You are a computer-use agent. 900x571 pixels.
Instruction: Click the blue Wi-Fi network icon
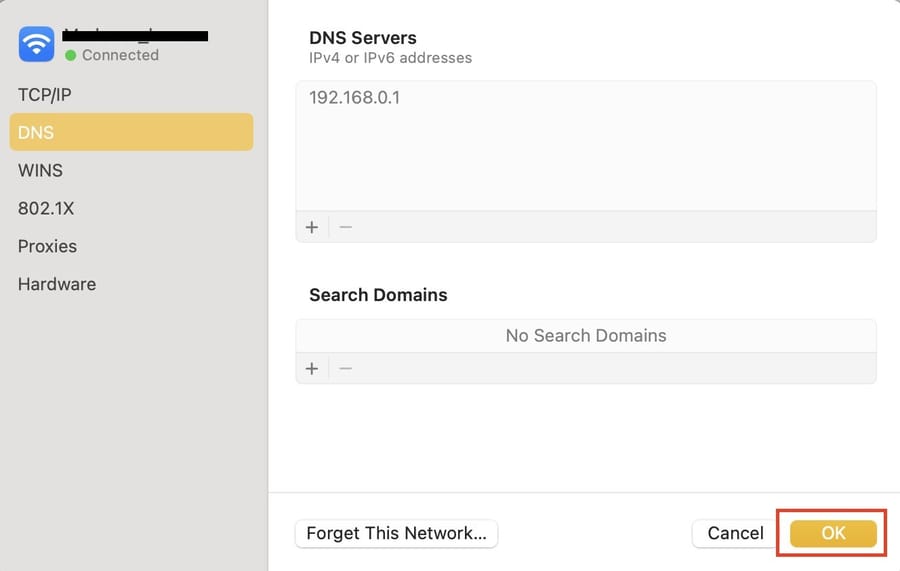coord(36,44)
